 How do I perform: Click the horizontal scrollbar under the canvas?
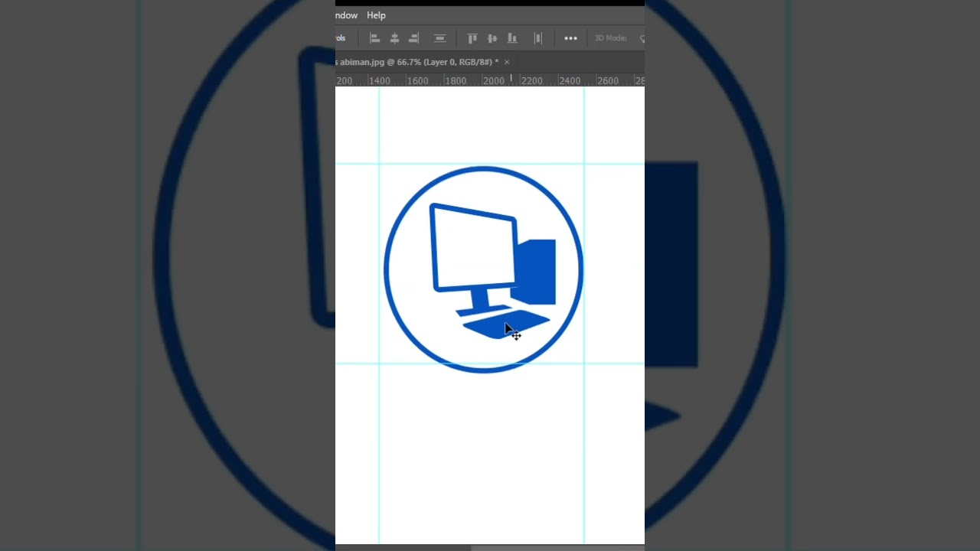coord(557,547)
